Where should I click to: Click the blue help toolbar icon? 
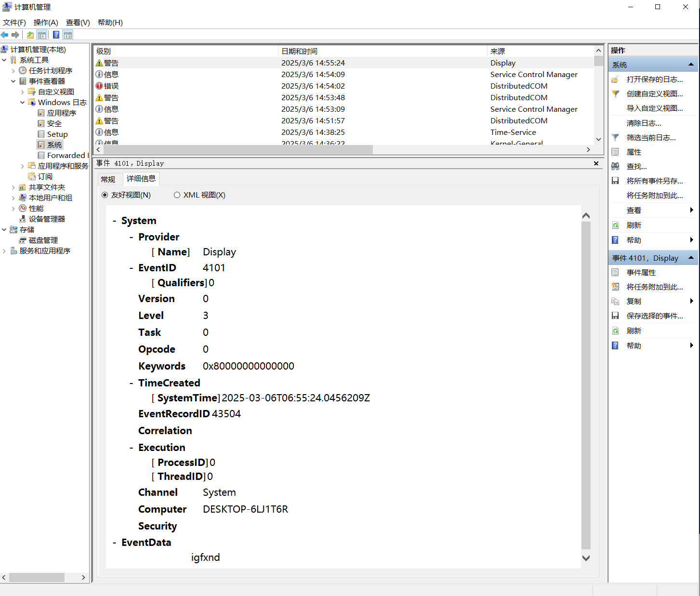coord(56,35)
